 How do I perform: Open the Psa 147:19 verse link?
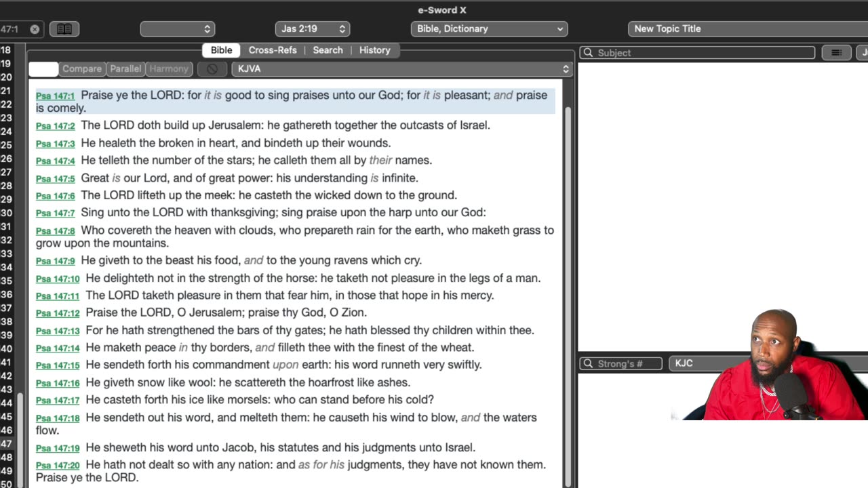(58, 448)
